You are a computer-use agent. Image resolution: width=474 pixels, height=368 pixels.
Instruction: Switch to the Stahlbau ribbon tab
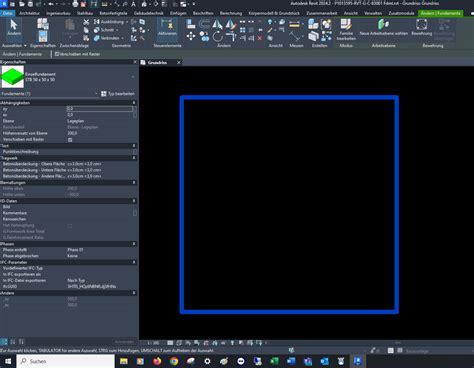pos(85,13)
